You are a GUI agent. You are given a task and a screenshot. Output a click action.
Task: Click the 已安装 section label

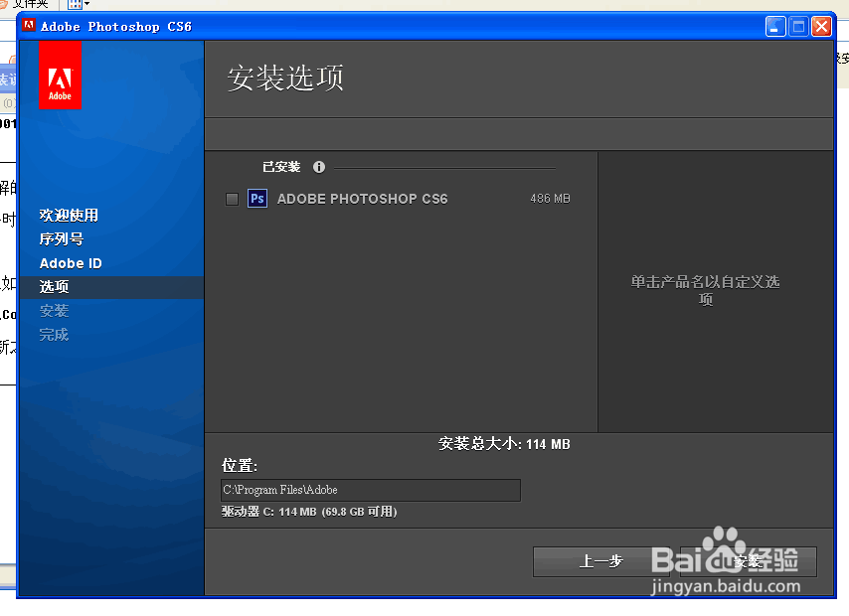pyautogui.click(x=281, y=167)
